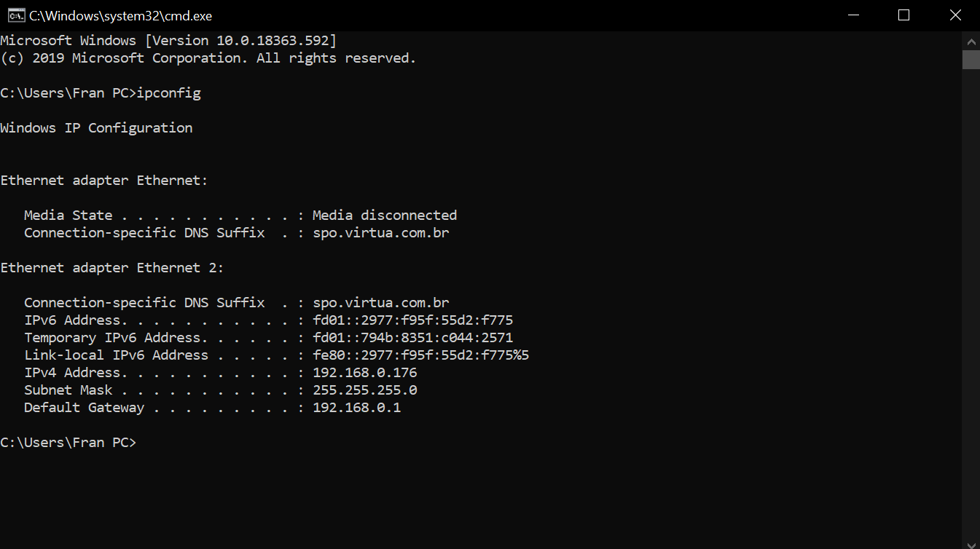Click the C:\Windows\system32\cmd.exe title text
This screenshot has width=980, height=549.
point(120,15)
